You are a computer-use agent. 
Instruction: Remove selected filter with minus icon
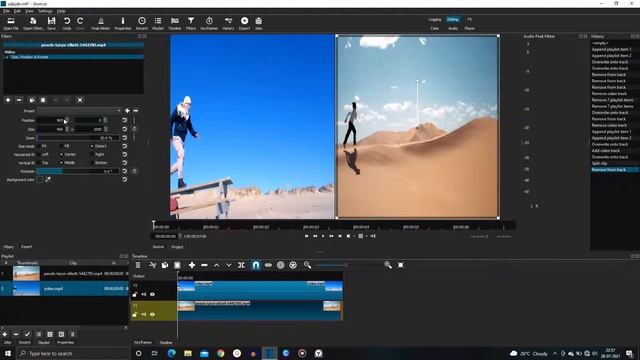click(19, 100)
